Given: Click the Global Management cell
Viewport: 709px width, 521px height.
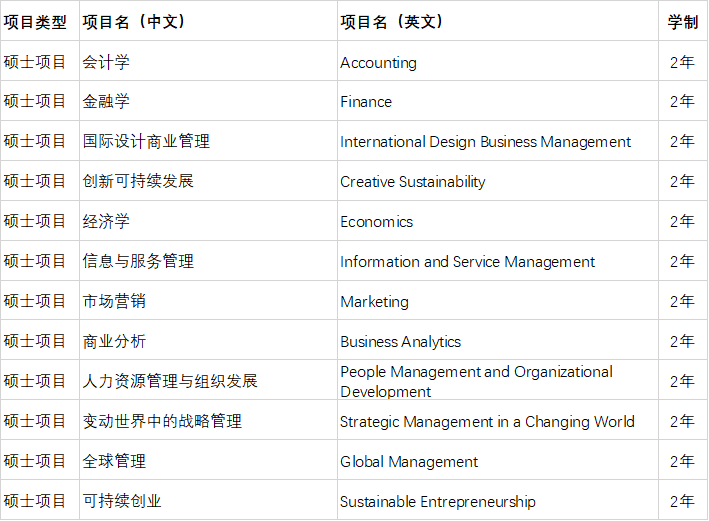Looking at the screenshot, I should coord(409,462).
